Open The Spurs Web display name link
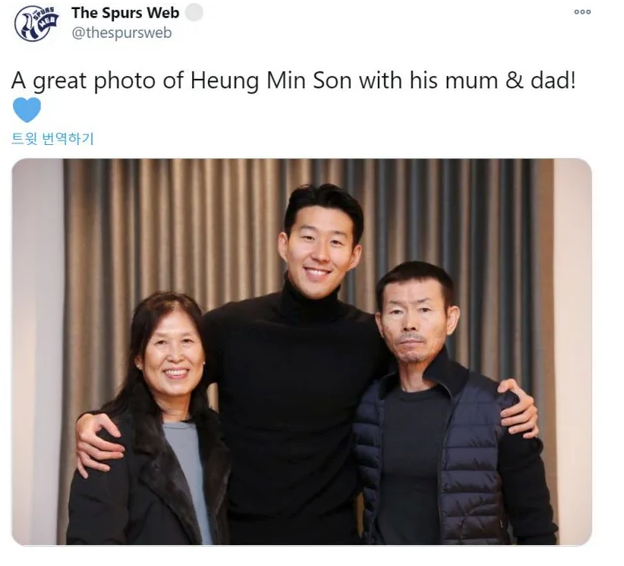This screenshot has width=624, height=566. click(125, 13)
